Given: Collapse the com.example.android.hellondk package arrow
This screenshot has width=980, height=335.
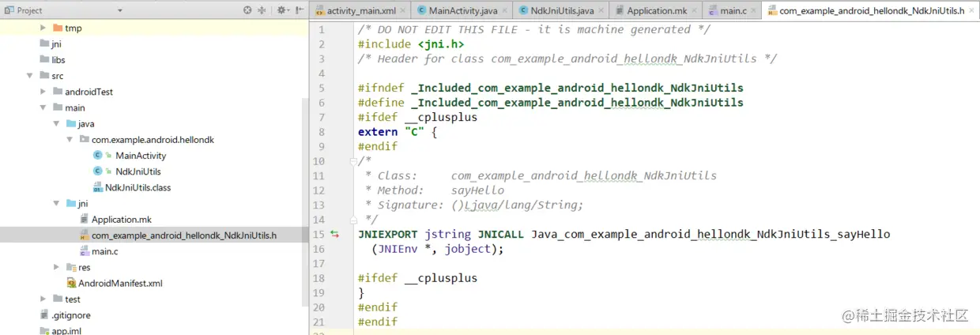Looking at the screenshot, I should 70,139.
